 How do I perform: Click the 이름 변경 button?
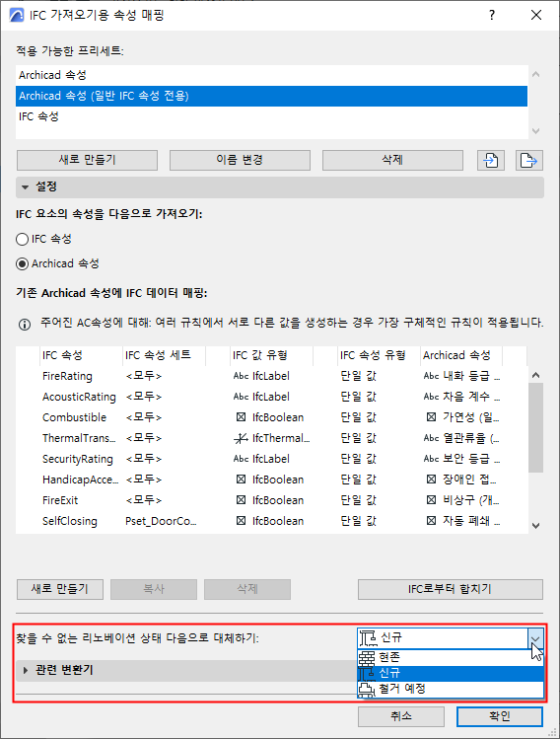click(x=240, y=160)
